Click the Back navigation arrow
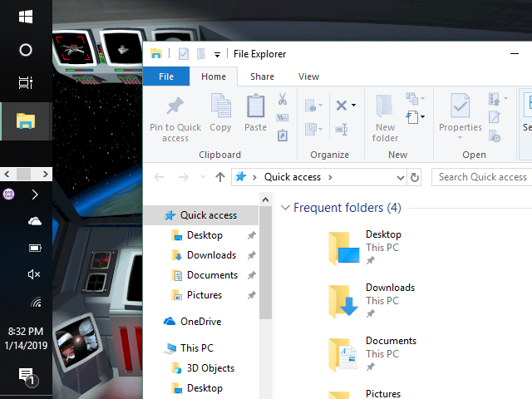Viewport: 532px width, 399px height. pyautogui.click(x=159, y=177)
